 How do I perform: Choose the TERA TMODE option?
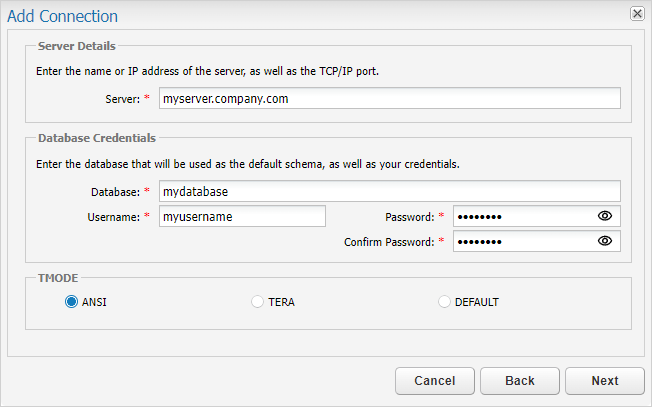(257, 301)
